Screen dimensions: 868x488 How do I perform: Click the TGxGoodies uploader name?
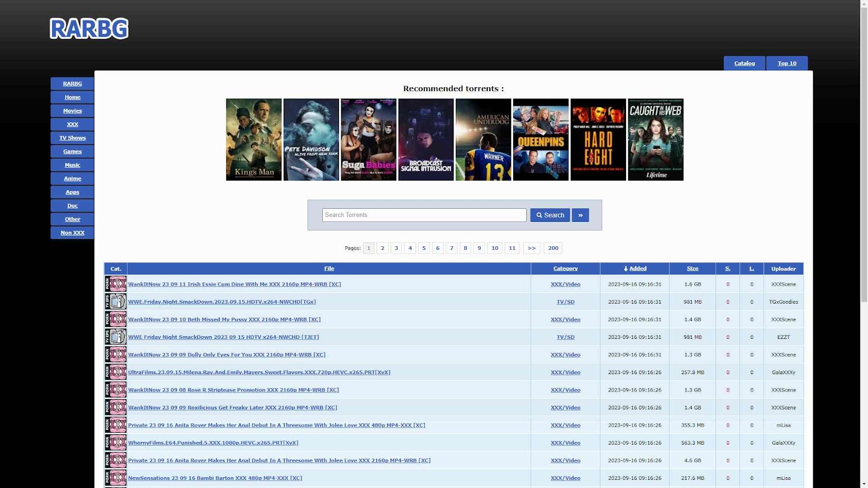(x=783, y=302)
